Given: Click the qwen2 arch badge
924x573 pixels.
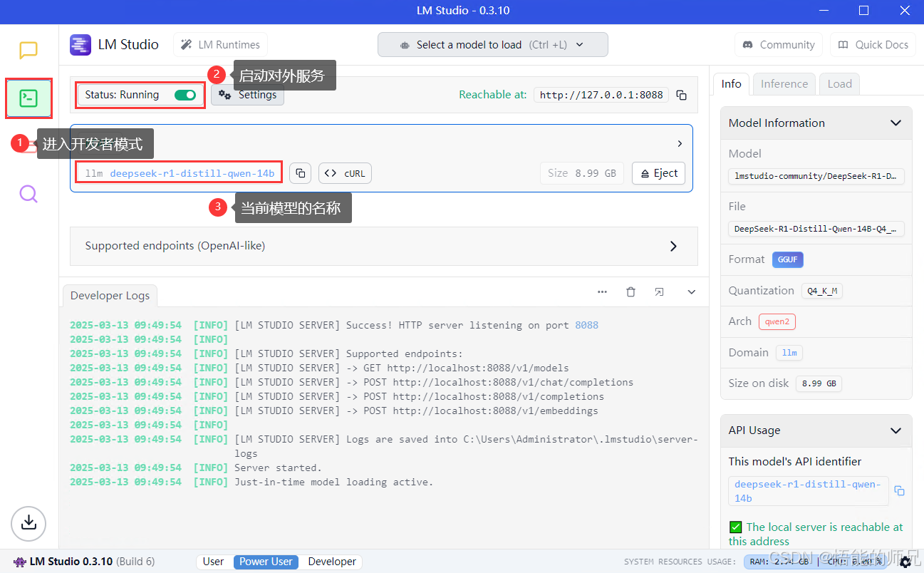Looking at the screenshot, I should click(x=777, y=321).
